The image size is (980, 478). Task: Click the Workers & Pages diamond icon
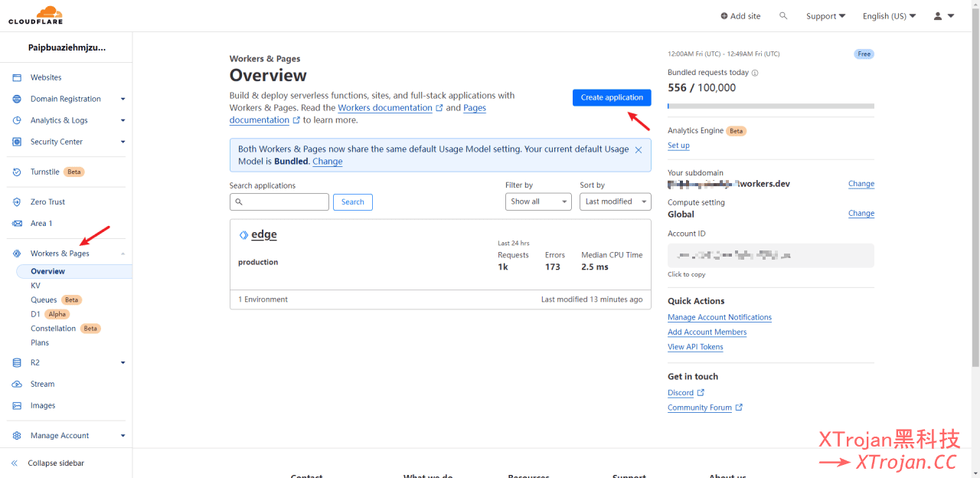[x=17, y=254]
